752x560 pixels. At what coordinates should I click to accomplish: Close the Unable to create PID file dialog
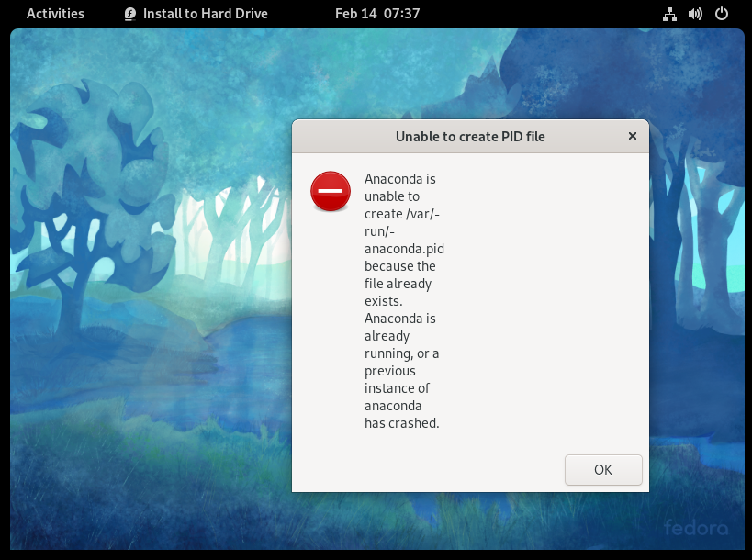point(633,136)
